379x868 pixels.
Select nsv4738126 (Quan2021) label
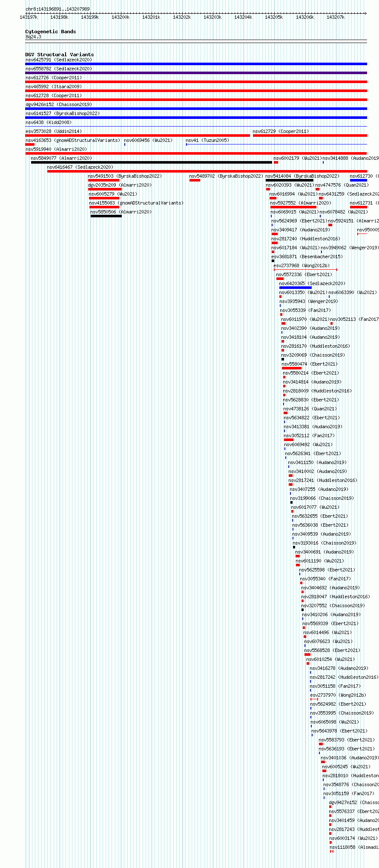310,409
